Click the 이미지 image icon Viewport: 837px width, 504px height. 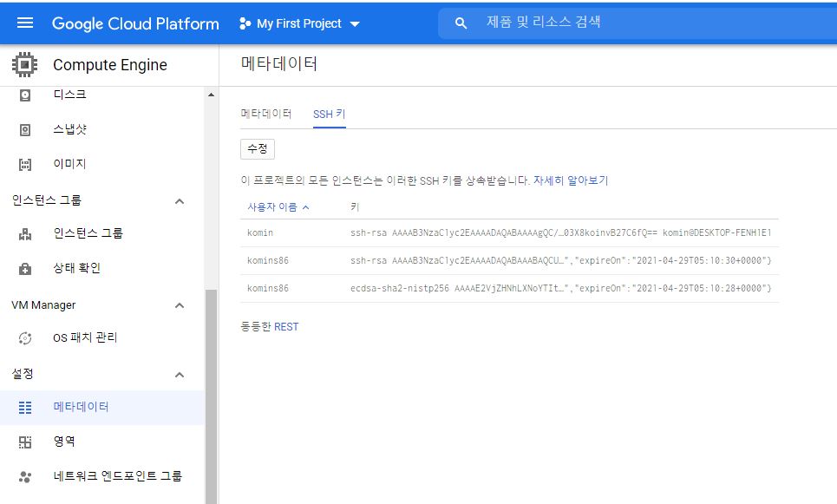coord(25,165)
